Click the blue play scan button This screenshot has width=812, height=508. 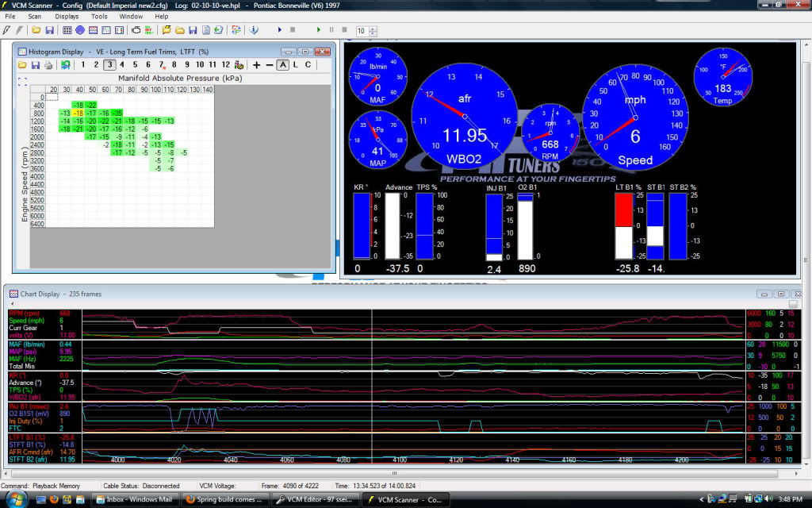[x=280, y=30]
